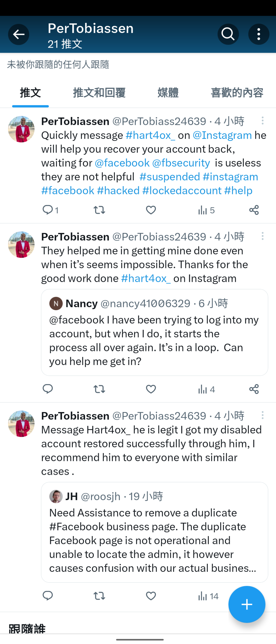Like the tweet quoting Nancy
The height and width of the screenshot is (644, 276).
pyautogui.click(x=151, y=389)
